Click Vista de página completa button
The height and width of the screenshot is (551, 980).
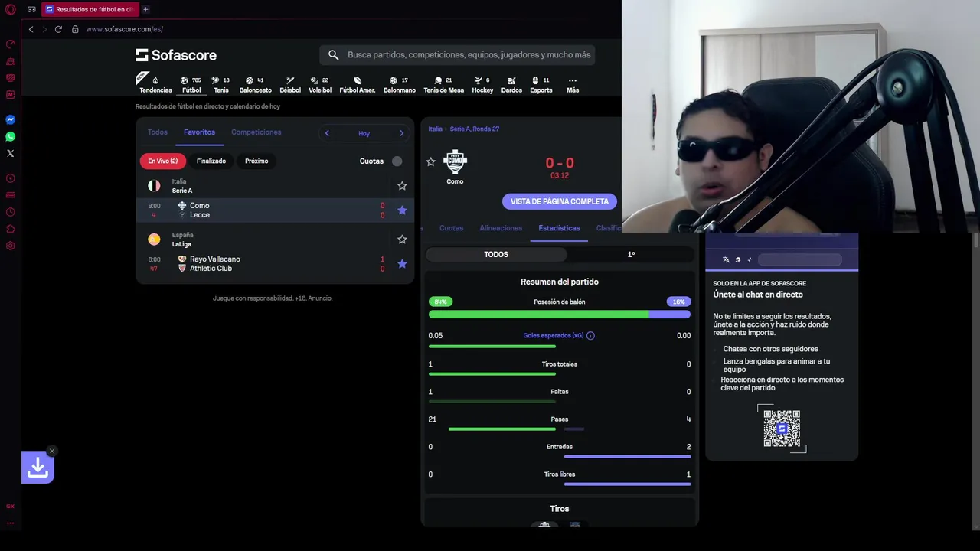(560, 201)
